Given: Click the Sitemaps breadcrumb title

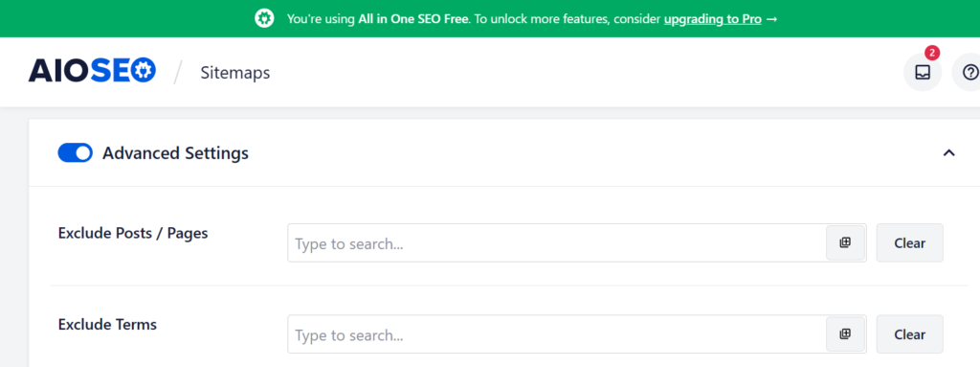Looking at the screenshot, I should click(x=235, y=73).
